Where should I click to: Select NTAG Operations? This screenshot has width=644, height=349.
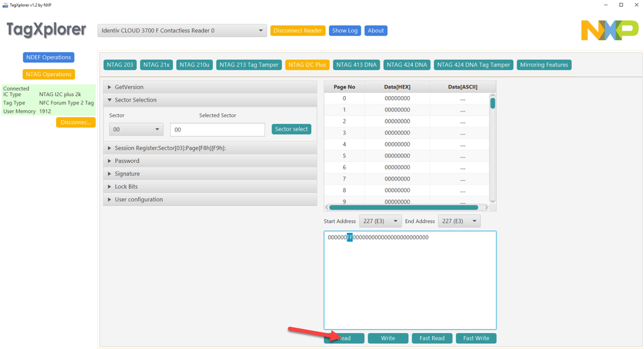(x=48, y=74)
